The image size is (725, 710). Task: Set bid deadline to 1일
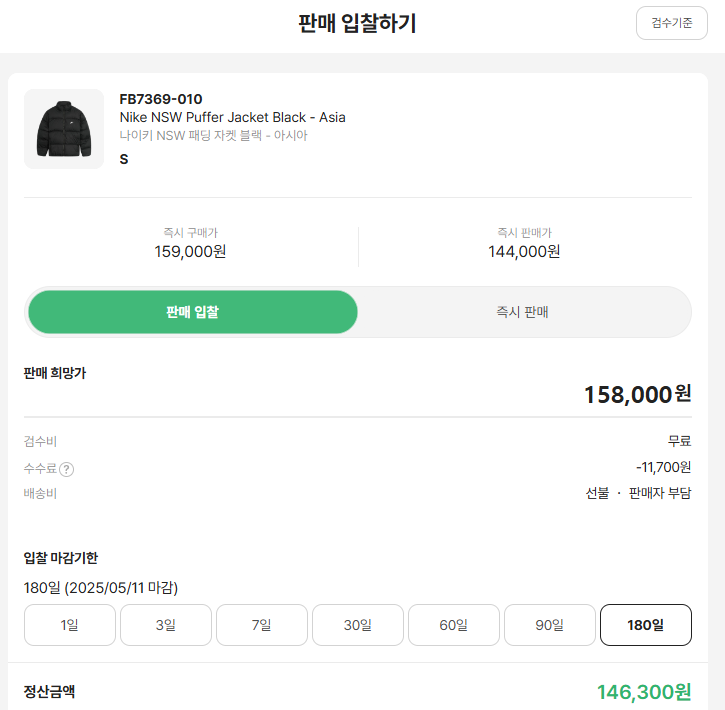pyautogui.click(x=70, y=625)
